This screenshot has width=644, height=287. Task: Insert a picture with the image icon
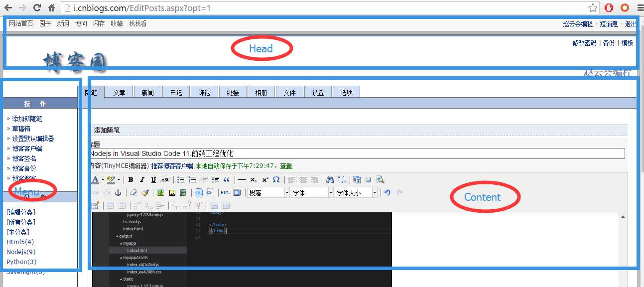pyautogui.click(x=172, y=193)
